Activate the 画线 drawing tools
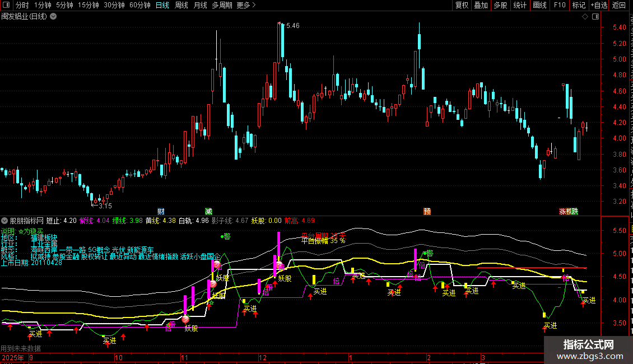This screenshot has width=633, height=364. 539,5
